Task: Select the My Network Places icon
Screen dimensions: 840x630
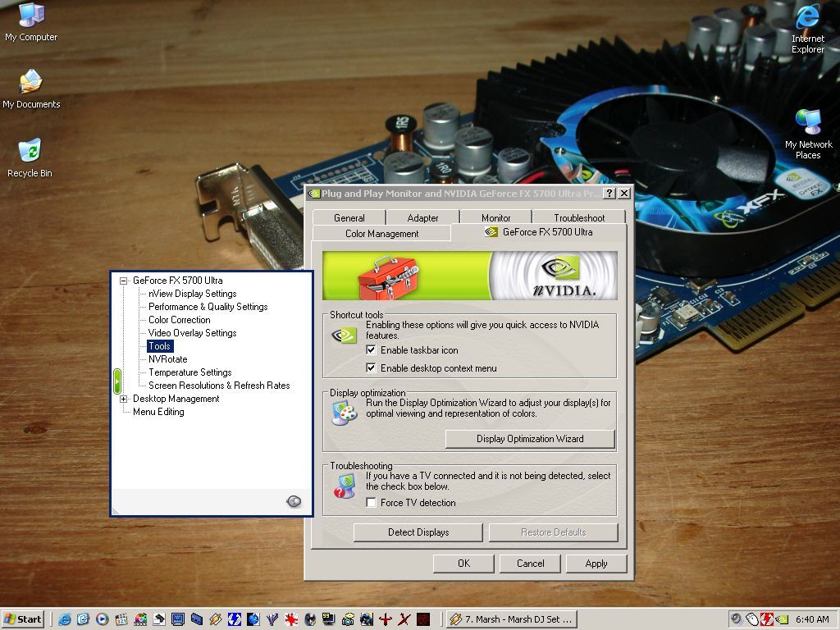Action: [x=808, y=135]
